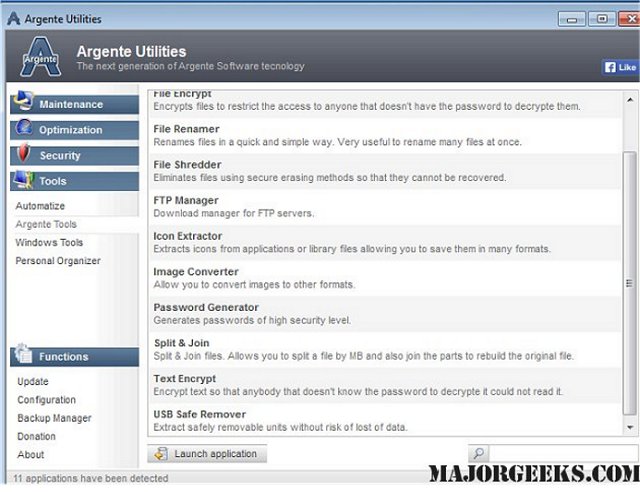
Task: Click the Security red shield icon
Action: [x=24, y=154]
